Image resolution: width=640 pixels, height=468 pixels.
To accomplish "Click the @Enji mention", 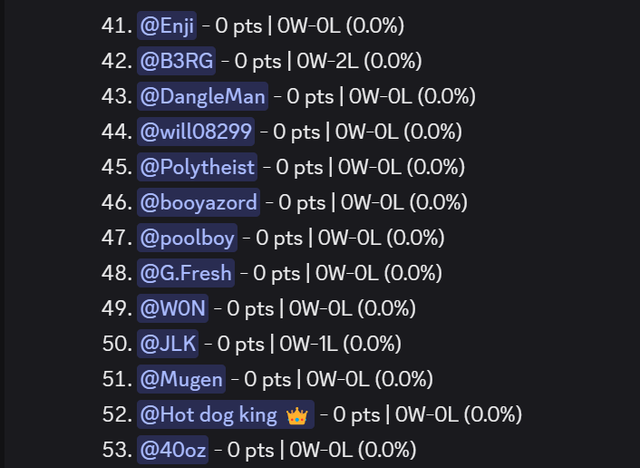I will pos(167,26).
